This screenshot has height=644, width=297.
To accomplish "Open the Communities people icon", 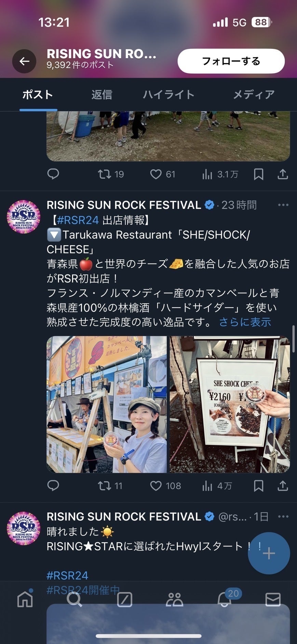I will tap(175, 600).
